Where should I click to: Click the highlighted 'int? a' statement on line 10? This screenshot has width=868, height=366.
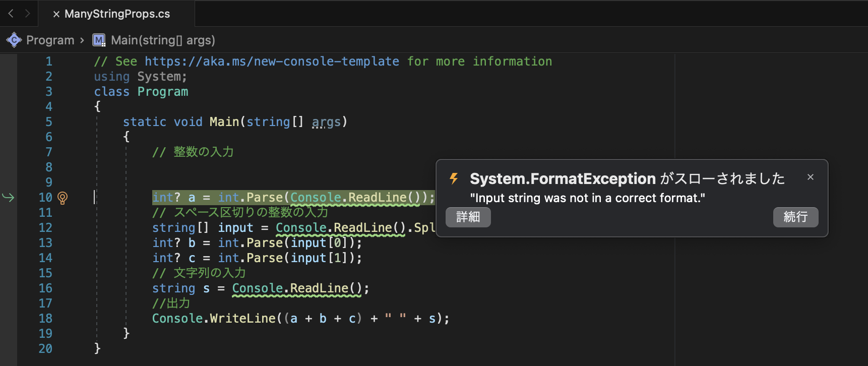(293, 198)
